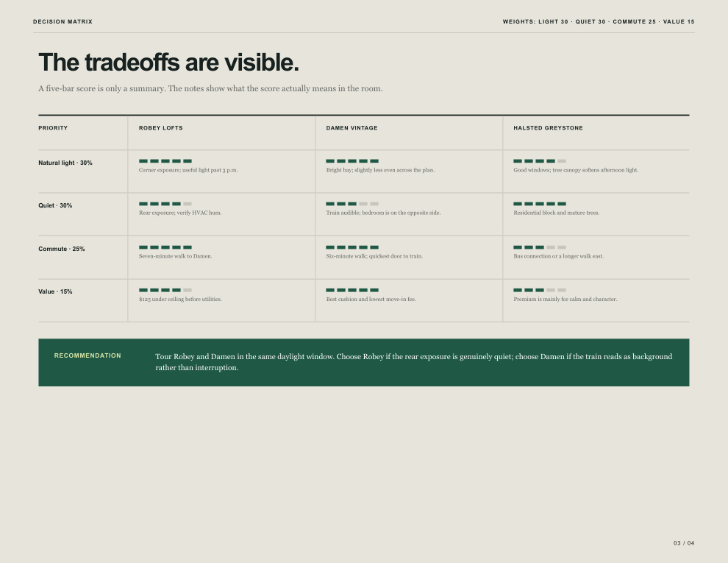Click the 'Tour Robey and Damen' recommendation text
Viewport: 728px width, 563px height.
414,362
